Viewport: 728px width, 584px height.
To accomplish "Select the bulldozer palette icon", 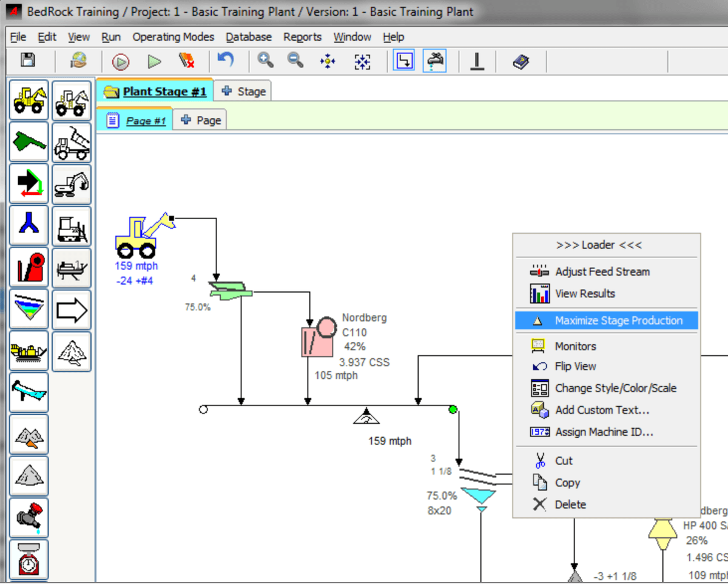I will tap(72, 226).
